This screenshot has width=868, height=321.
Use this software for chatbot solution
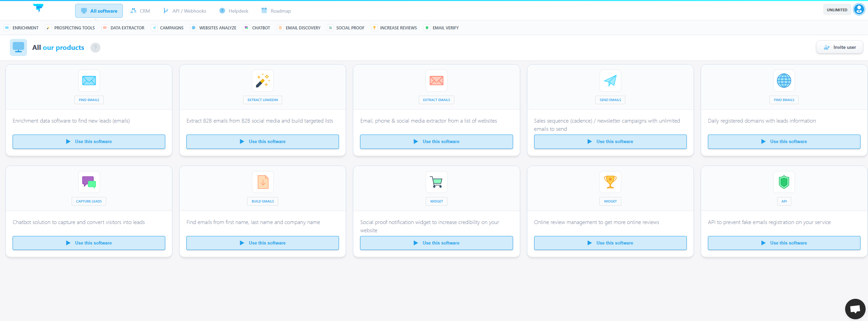89,243
